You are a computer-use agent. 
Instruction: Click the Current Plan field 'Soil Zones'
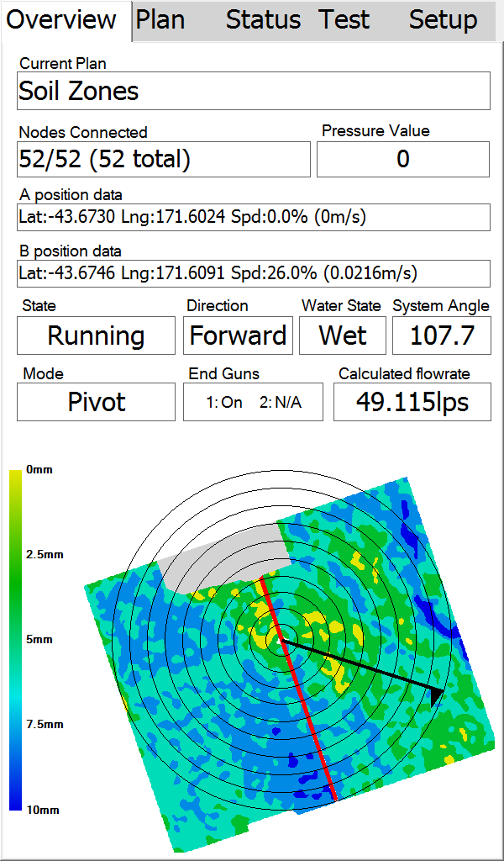(254, 91)
